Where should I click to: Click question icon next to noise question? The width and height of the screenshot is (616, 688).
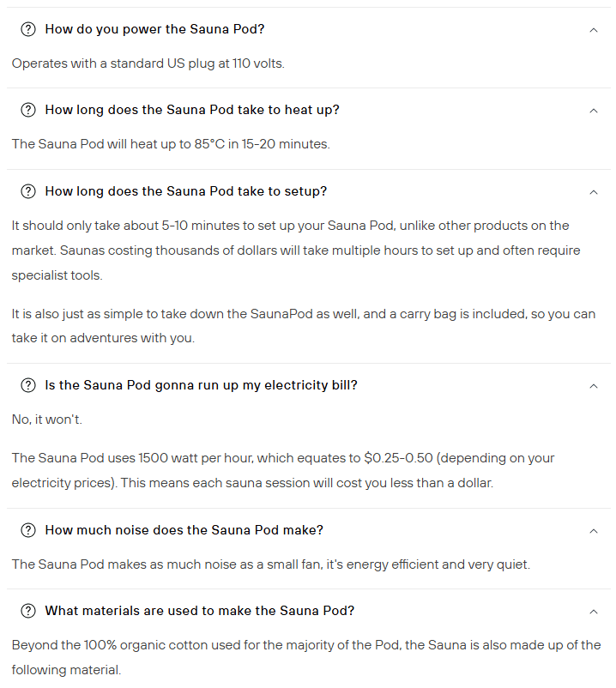click(28, 530)
